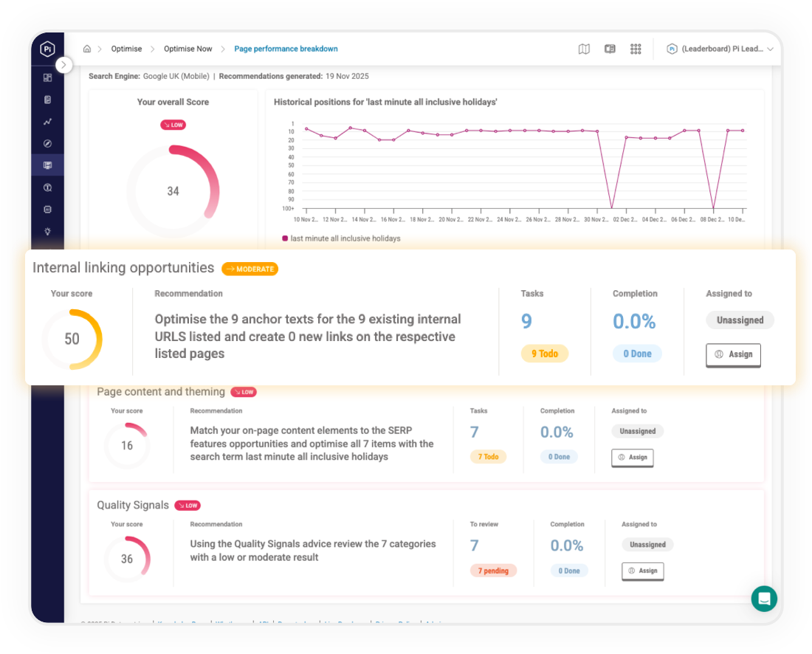Click the guide book icon in the top bar
Image resolution: width=812 pixels, height=654 pixels.
point(610,49)
